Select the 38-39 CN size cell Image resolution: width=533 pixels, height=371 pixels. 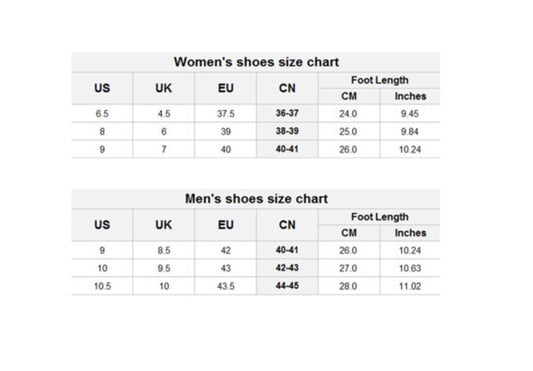(x=287, y=131)
